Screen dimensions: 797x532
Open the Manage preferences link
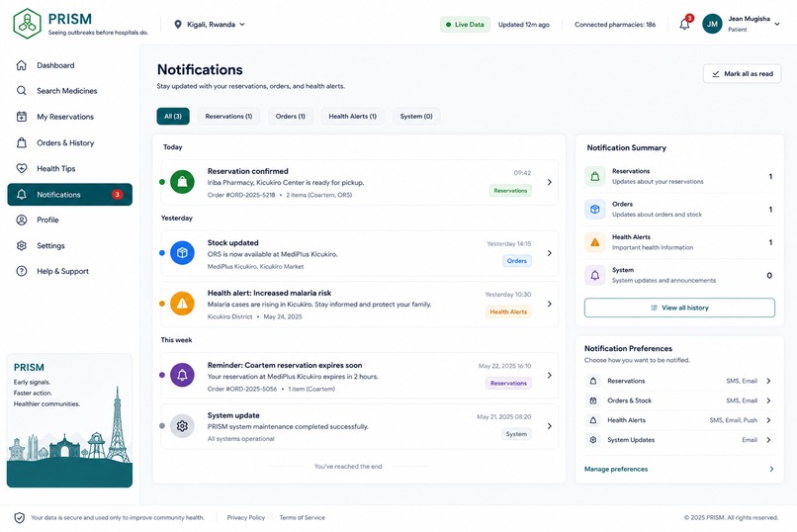[x=616, y=469]
